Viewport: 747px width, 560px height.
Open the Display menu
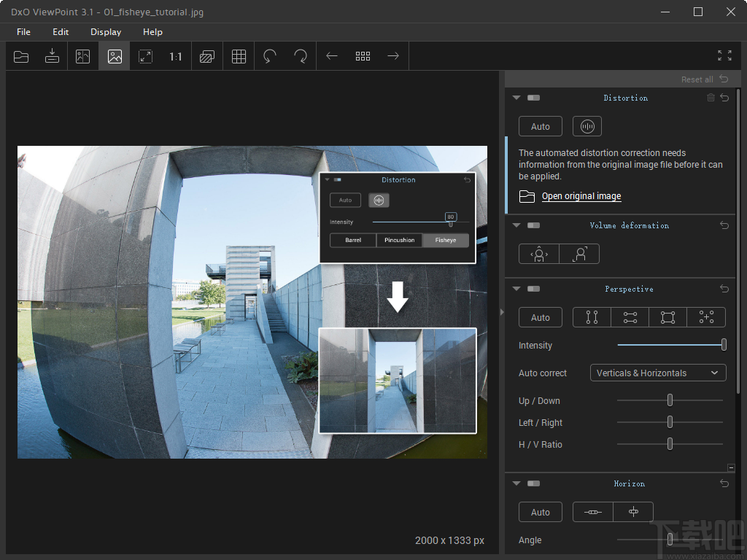point(106,32)
